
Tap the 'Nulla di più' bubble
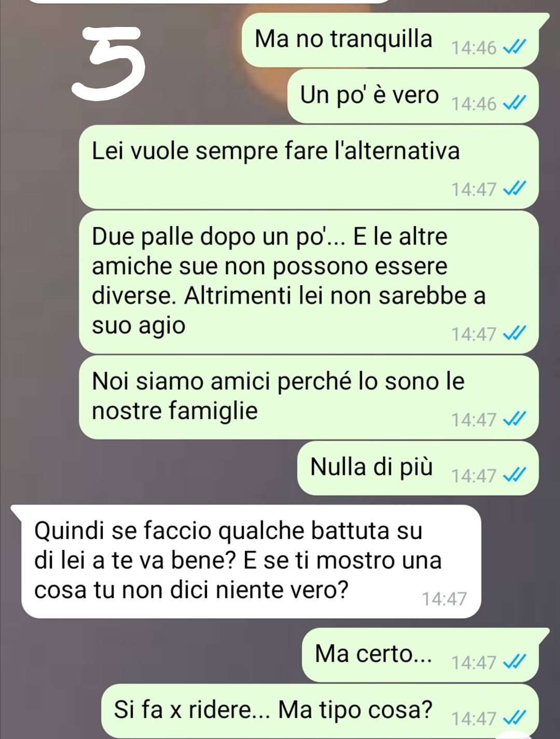click(418, 468)
